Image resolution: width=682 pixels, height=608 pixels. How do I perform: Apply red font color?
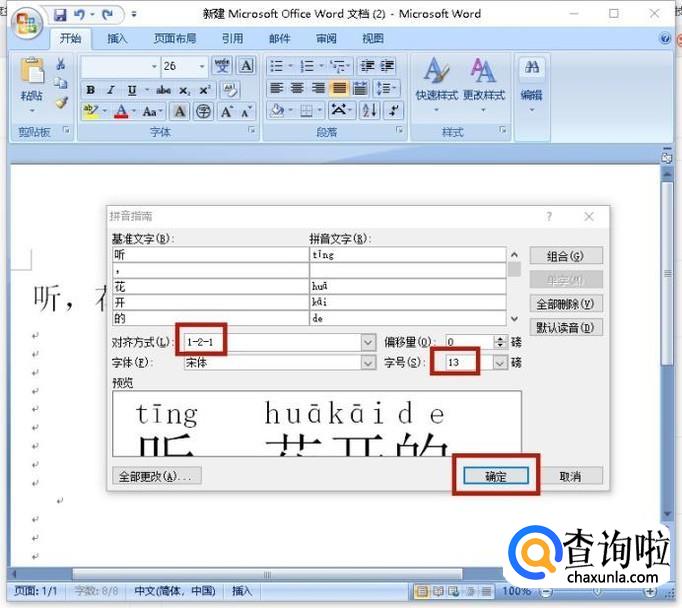121,112
